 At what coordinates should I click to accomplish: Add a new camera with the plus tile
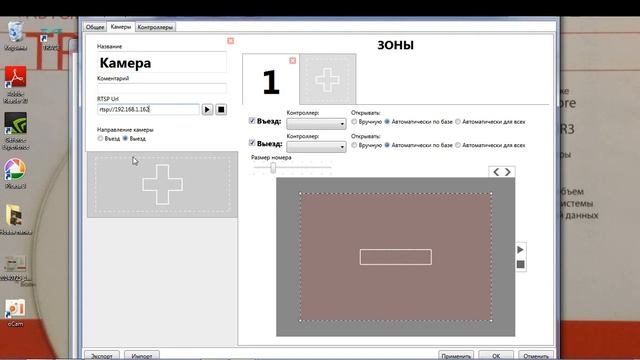(162, 184)
